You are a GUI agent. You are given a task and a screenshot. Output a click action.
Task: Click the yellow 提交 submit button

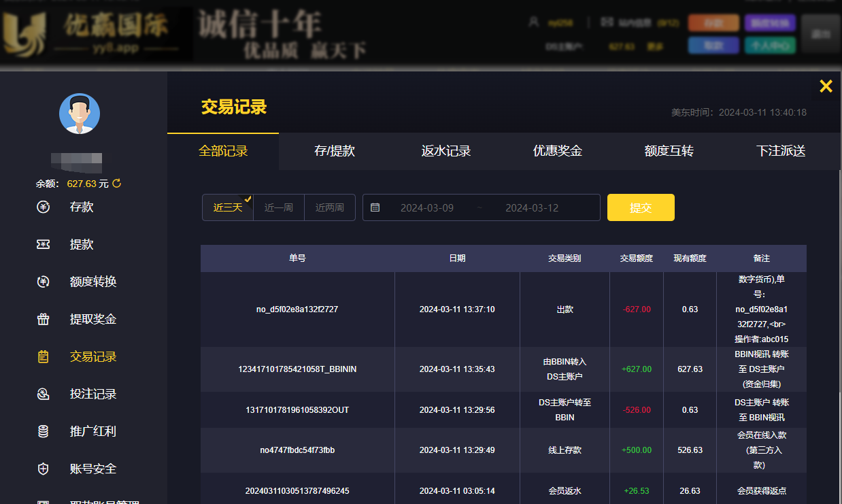641,207
